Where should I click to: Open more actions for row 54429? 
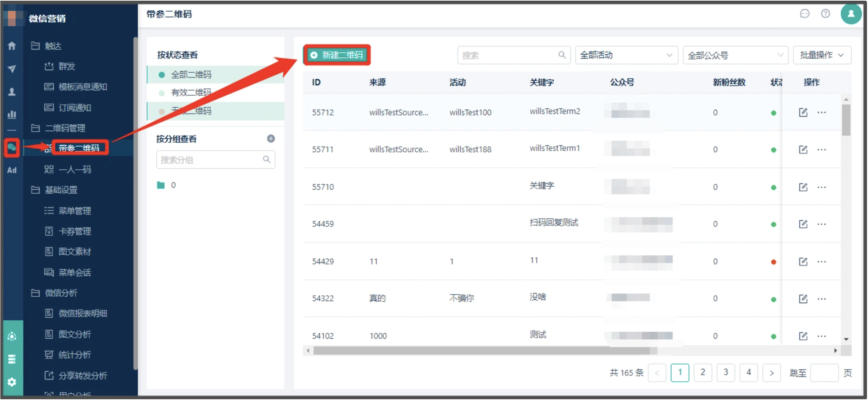[821, 261]
